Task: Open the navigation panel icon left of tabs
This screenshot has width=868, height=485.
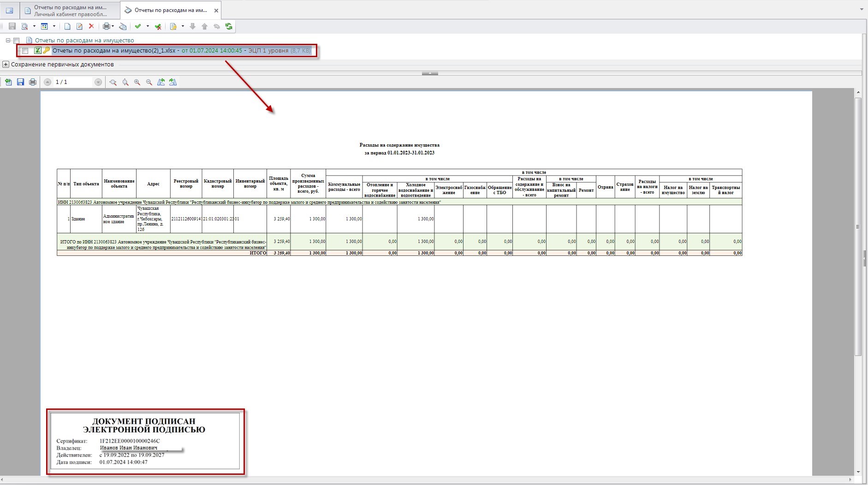Action: pos(9,10)
